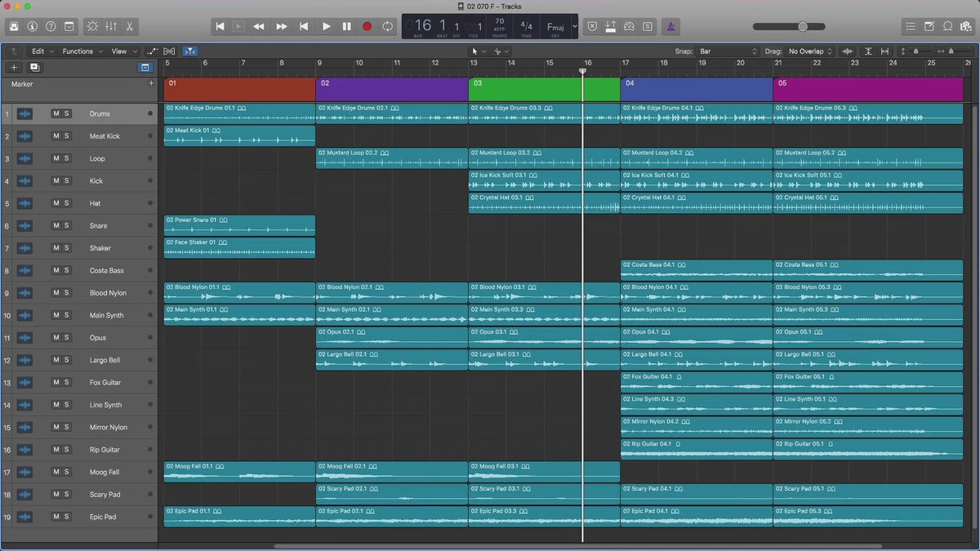Open the Snap dropdown set to Bar
Screen dimensions: 980x551
[728, 51]
